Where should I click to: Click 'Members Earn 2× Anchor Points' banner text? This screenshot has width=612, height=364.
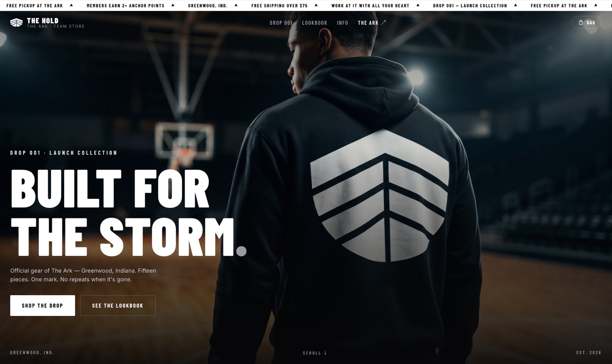126,6
